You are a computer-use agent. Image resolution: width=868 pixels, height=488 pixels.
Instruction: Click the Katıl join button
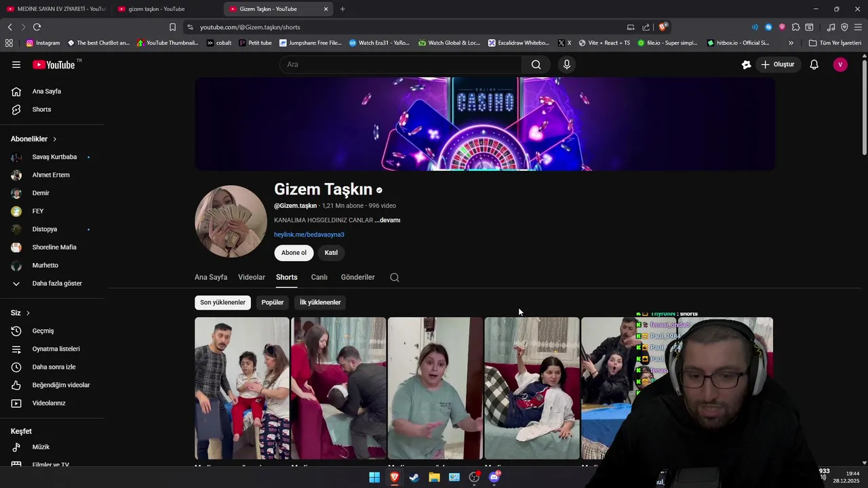click(x=331, y=253)
